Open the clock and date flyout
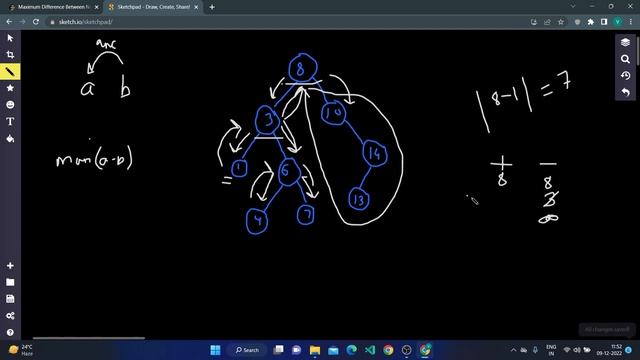The width and height of the screenshot is (640, 360). point(610,350)
